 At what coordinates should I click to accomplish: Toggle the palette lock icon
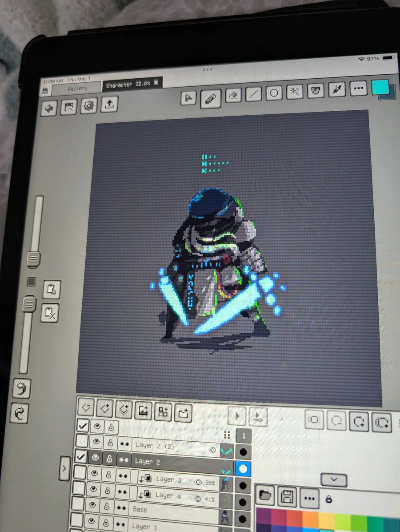(x=328, y=499)
